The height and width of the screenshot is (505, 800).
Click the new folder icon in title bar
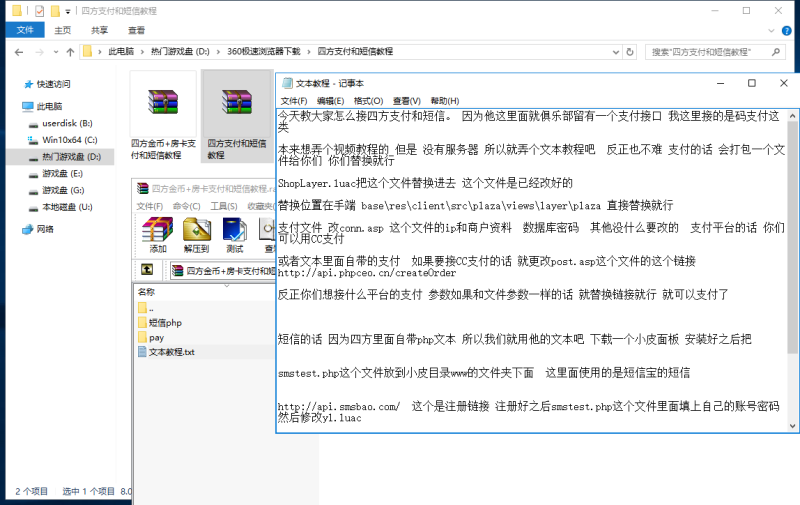point(55,11)
